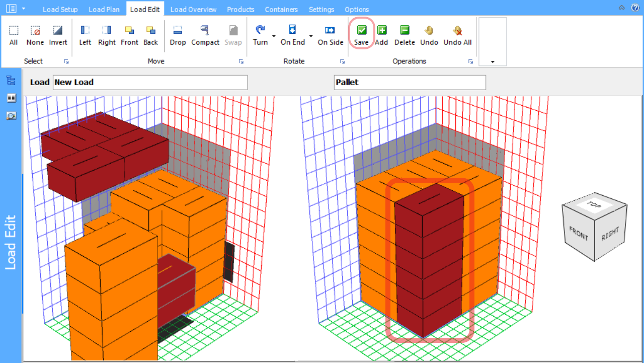Open the Containers tab
The height and width of the screenshot is (363, 644).
click(281, 10)
